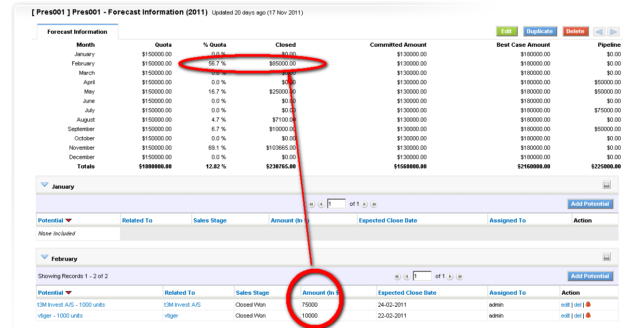Sort February list by Expected Close Date
This screenshot has height=328, width=644.
pyautogui.click(x=407, y=293)
